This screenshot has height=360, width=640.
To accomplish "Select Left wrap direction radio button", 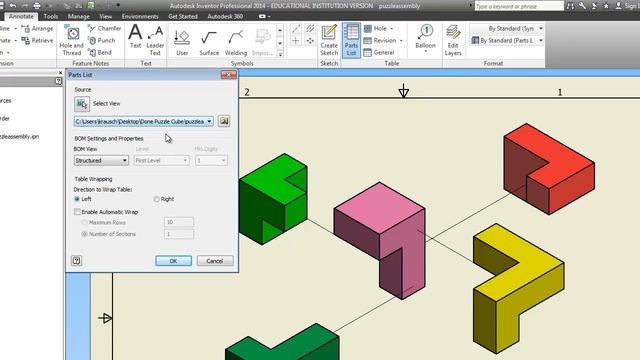I will [77, 199].
